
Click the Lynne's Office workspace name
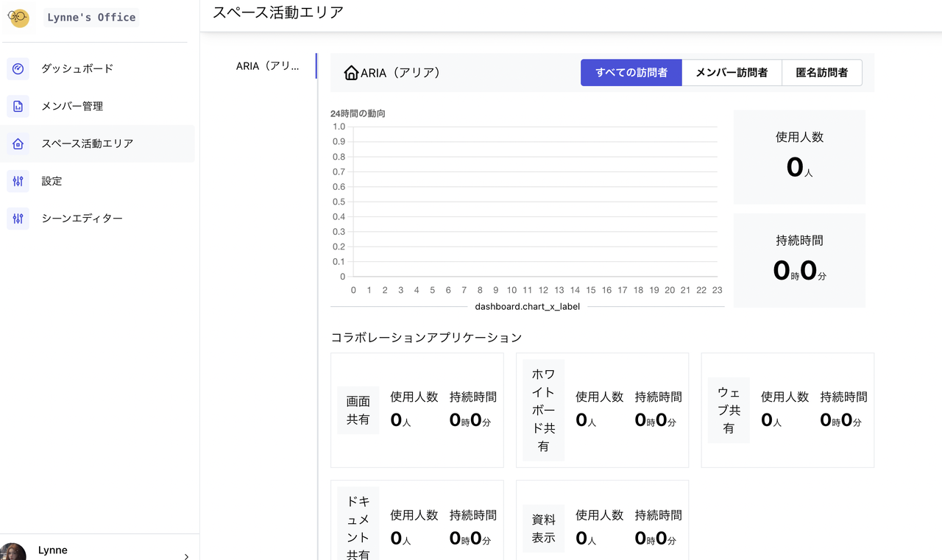91,18
